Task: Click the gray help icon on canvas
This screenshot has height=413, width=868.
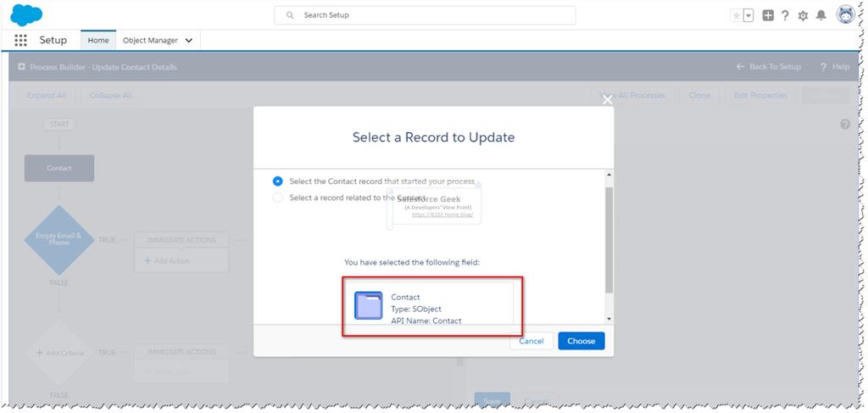Action: (845, 125)
